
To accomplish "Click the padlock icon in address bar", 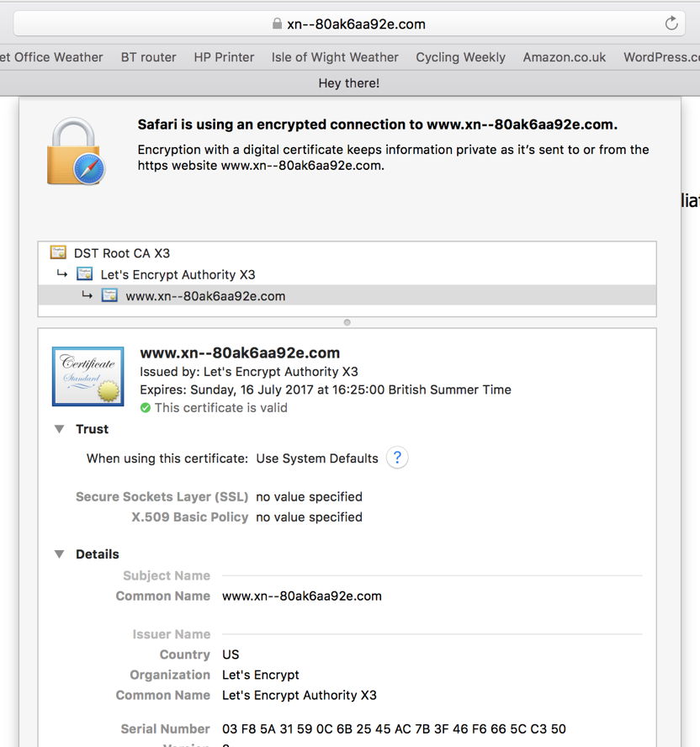I will [x=277, y=24].
